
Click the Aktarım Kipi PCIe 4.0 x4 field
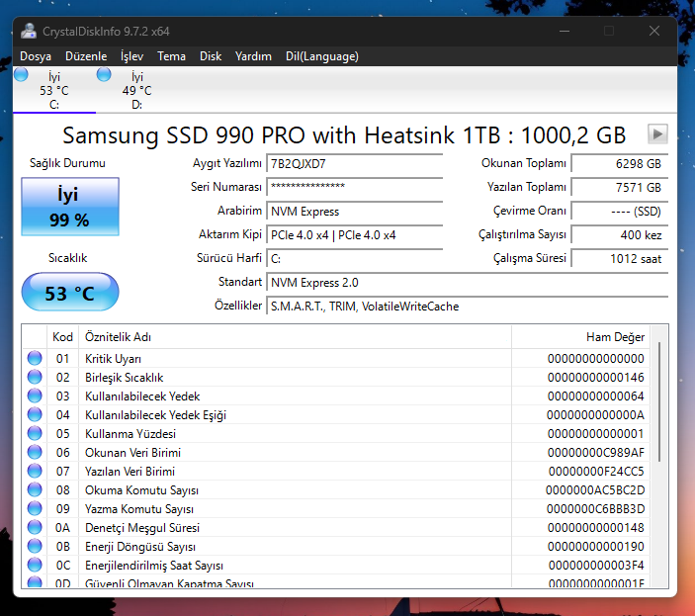(x=355, y=235)
